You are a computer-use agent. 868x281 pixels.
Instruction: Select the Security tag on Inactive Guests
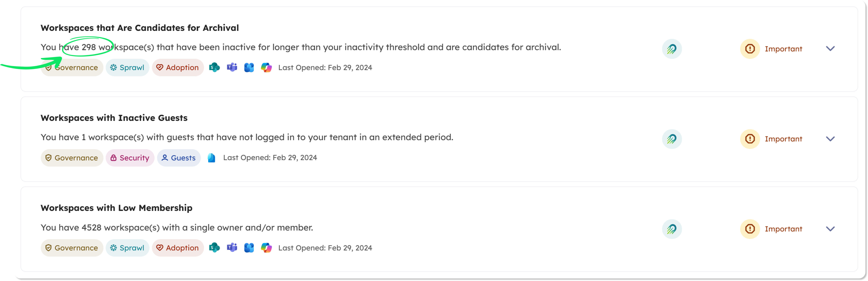click(x=130, y=158)
